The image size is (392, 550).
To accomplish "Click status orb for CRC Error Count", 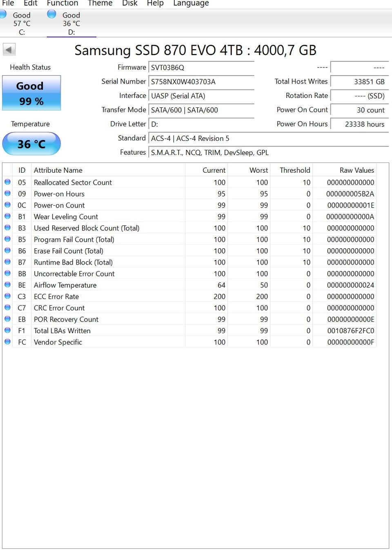I will pyautogui.click(x=7, y=308).
